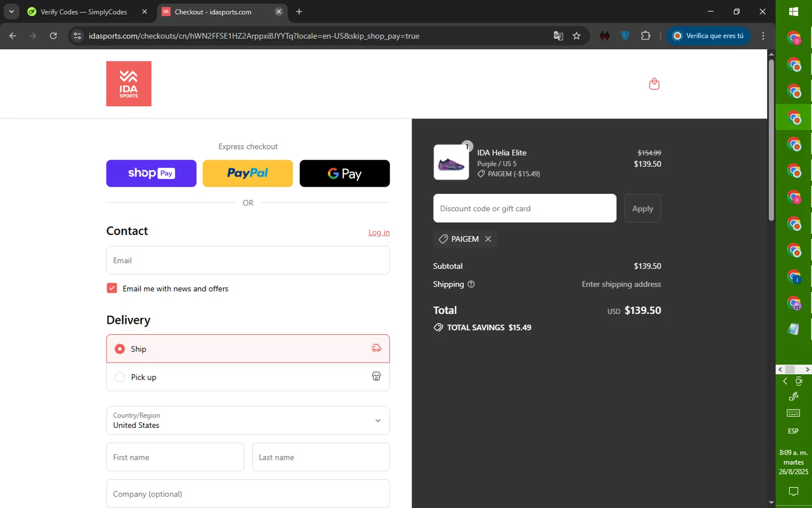Bookmark this page with the star icon
The height and width of the screenshot is (508, 812).
tap(577, 36)
